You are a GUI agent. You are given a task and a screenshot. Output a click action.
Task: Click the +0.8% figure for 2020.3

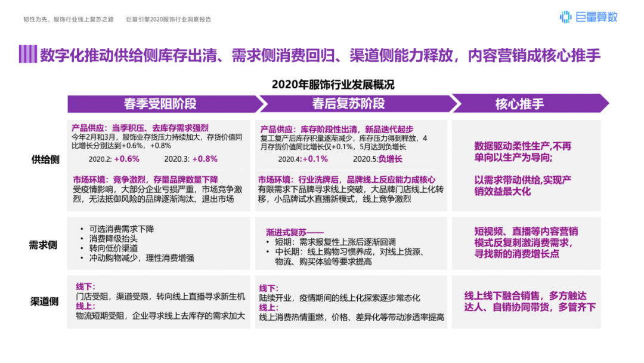pos(204,159)
